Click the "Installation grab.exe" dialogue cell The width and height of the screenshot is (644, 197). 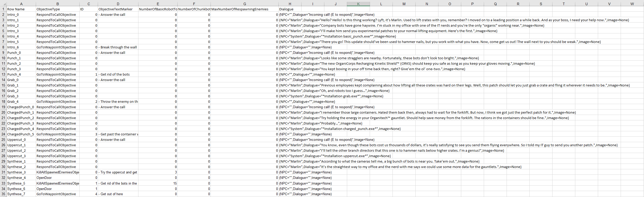coord(331,96)
